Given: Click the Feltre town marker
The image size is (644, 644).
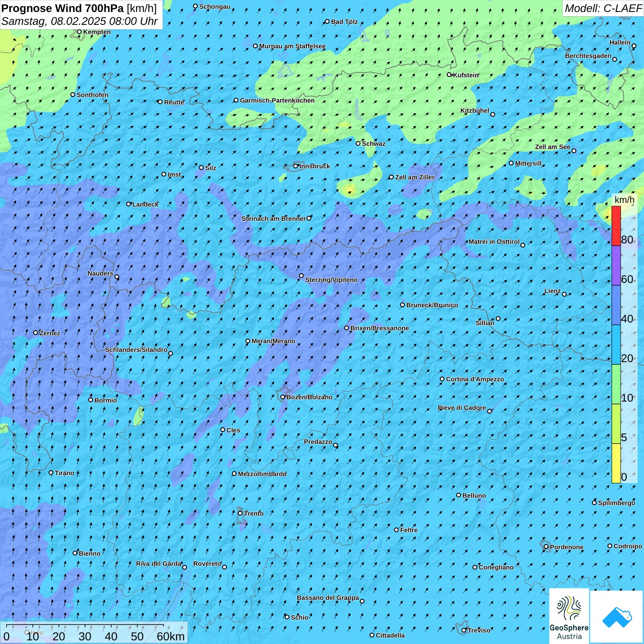Looking at the screenshot, I should click(x=397, y=530).
